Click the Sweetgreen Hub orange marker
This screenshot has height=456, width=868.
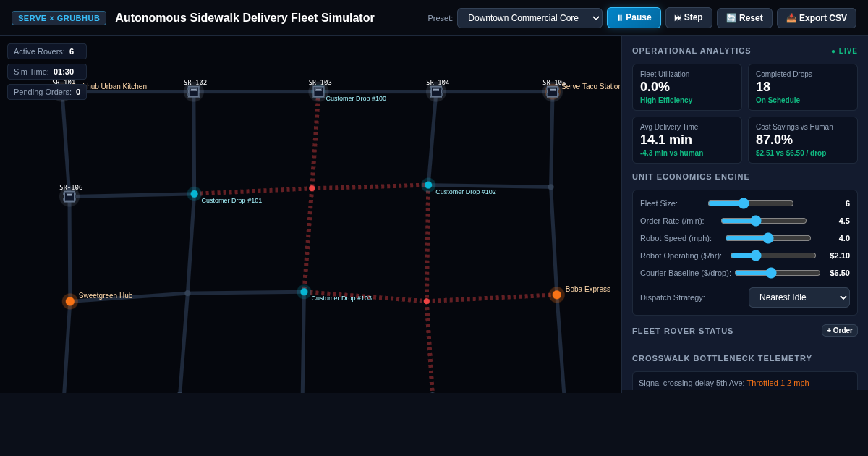click(70, 301)
